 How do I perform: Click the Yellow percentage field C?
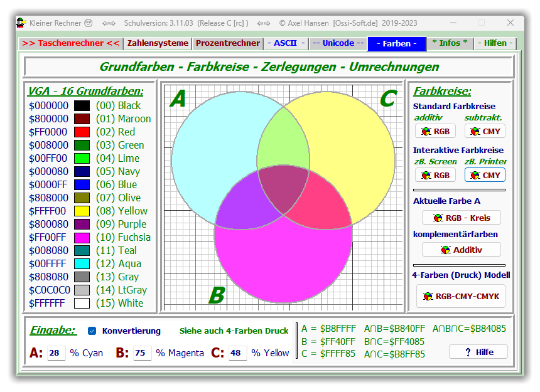(237, 353)
